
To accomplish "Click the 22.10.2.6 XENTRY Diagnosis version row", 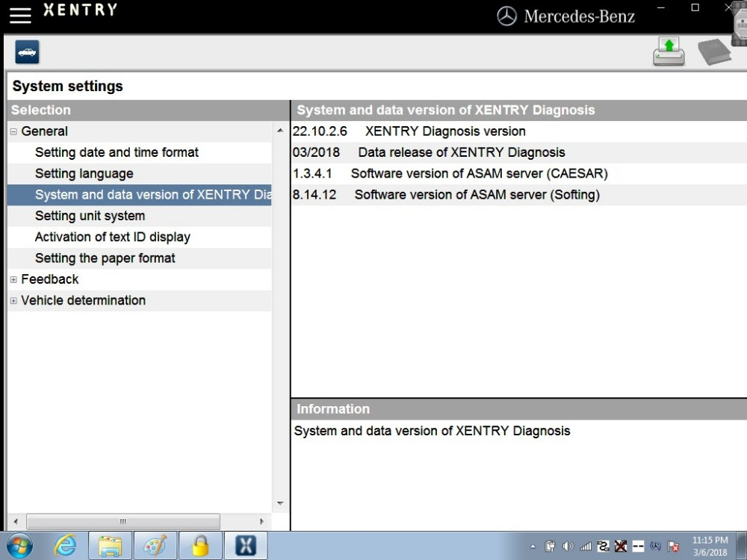I will (519, 131).
